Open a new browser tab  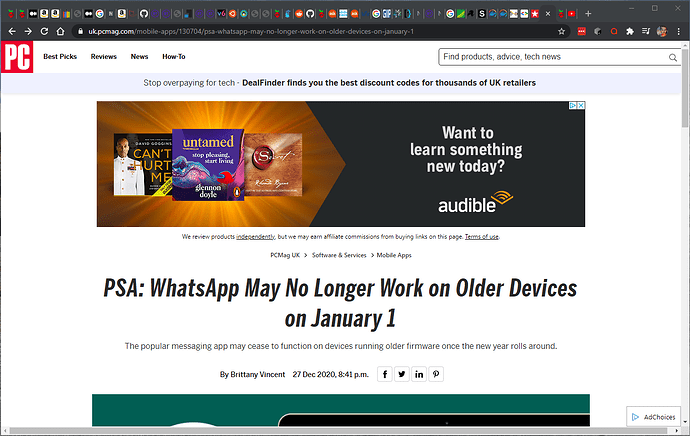(588, 14)
